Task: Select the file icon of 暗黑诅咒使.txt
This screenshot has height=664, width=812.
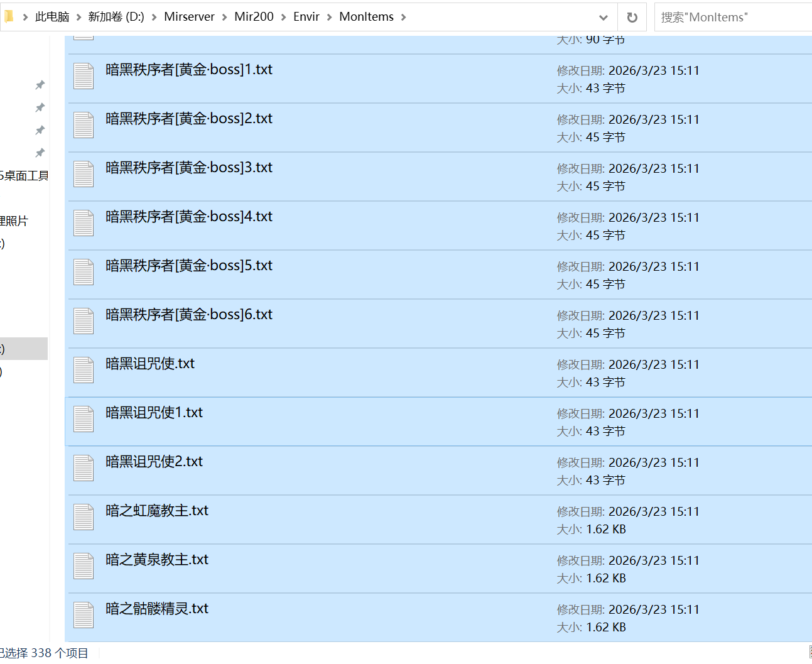Action: pos(84,371)
